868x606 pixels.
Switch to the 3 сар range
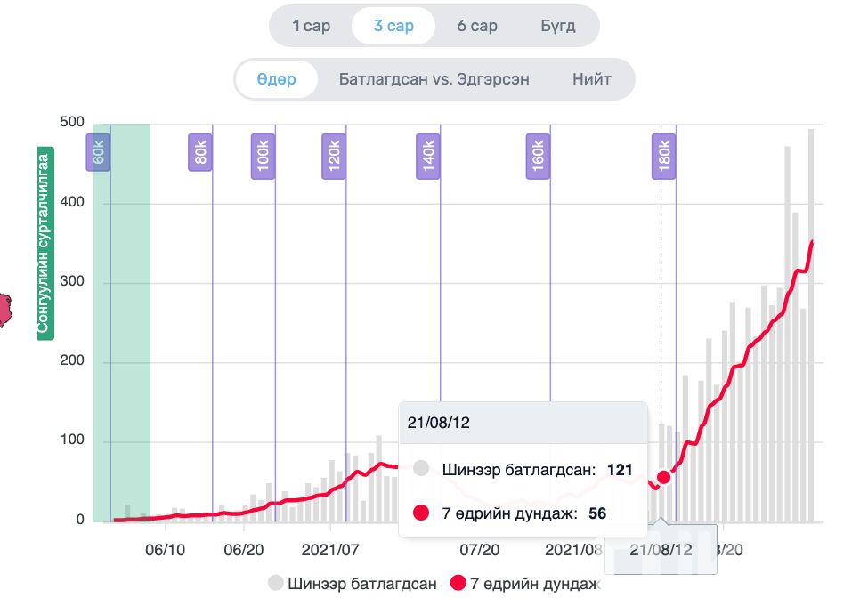point(393,26)
